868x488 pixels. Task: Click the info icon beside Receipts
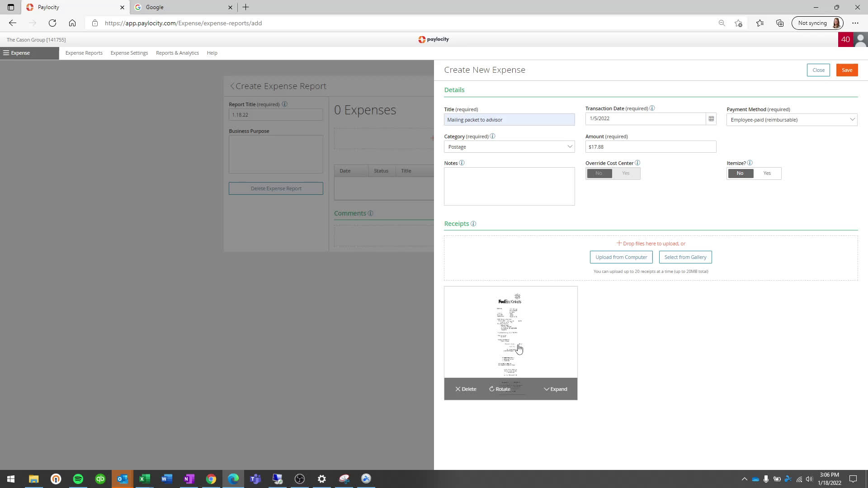click(473, 224)
